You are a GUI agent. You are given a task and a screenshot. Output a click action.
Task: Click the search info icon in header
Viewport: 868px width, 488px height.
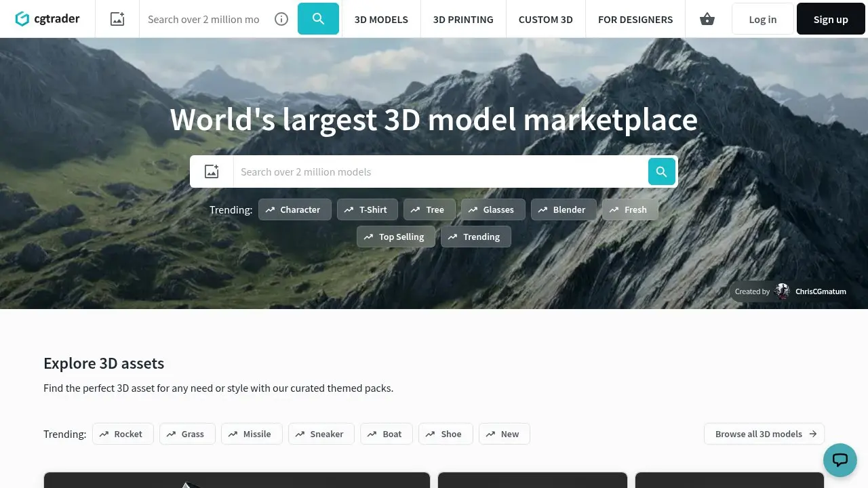[281, 19]
